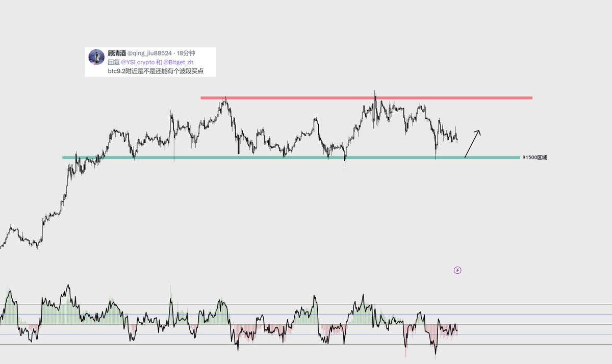This screenshot has width=612, height=364.
Task: Select the green support zone line
Action: (x=291, y=158)
